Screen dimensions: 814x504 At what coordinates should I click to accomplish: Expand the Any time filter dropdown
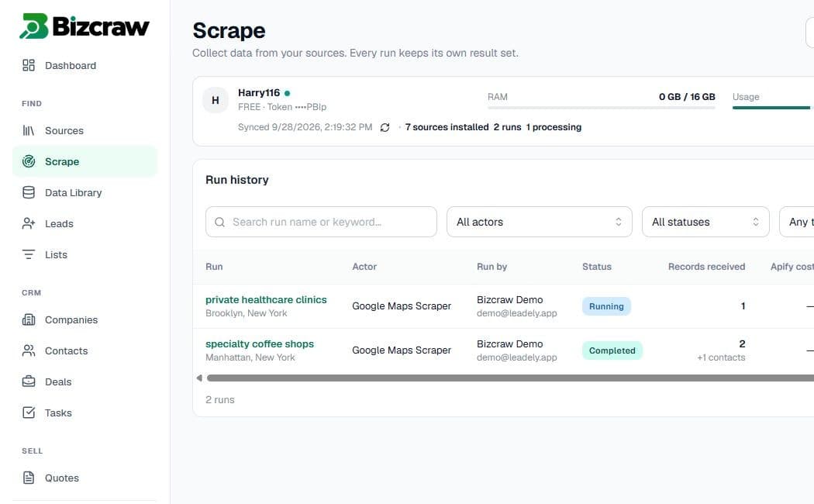[797, 223]
